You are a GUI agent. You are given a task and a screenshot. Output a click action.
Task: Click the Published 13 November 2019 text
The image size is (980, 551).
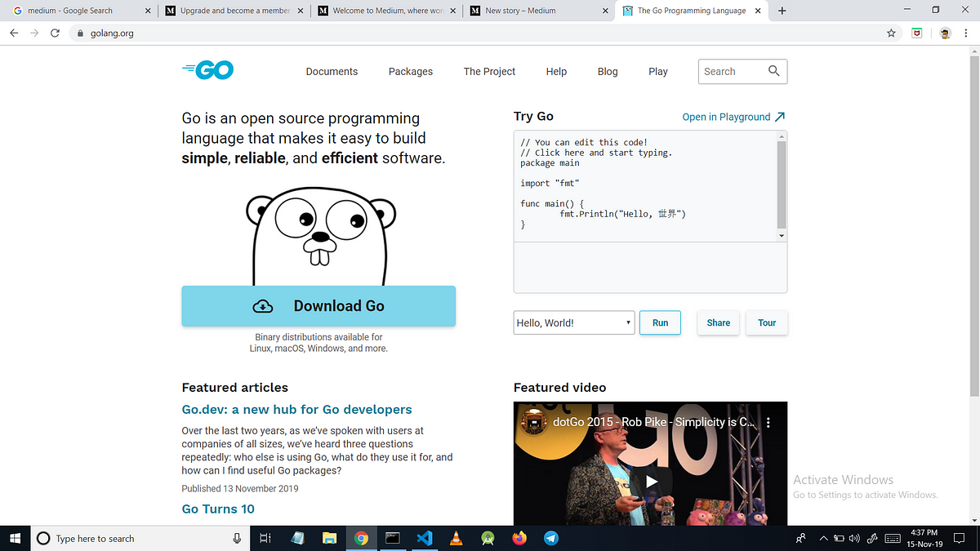point(240,488)
